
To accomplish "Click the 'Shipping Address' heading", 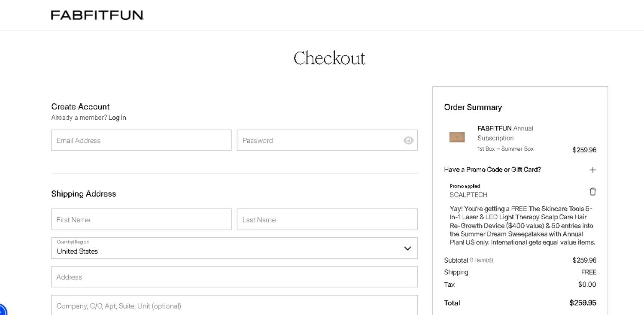I will click(x=84, y=194).
